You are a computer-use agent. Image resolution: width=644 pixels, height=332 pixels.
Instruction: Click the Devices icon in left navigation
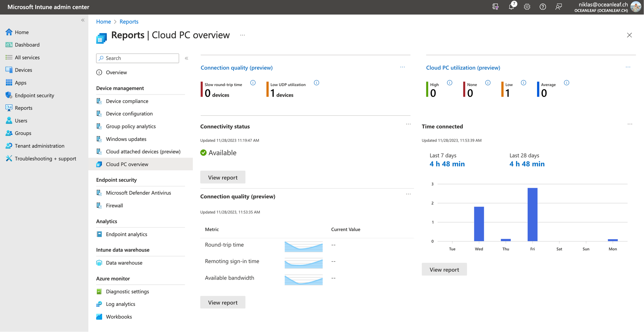[x=9, y=70]
